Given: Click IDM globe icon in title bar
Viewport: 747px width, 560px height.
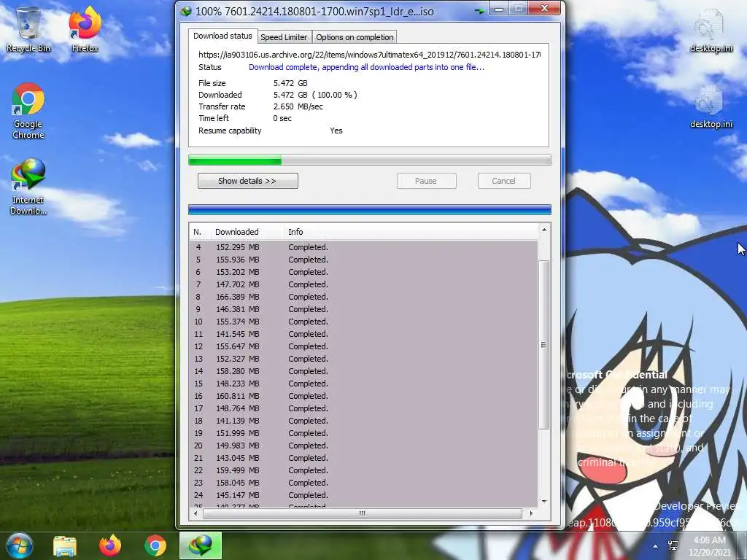Looking at the screenshot, I should tap(186, 11).
